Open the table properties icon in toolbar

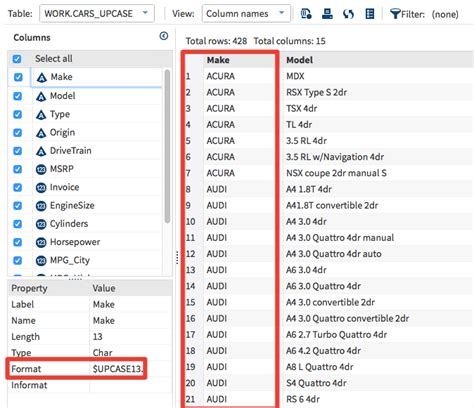click(x=306, y=14)
